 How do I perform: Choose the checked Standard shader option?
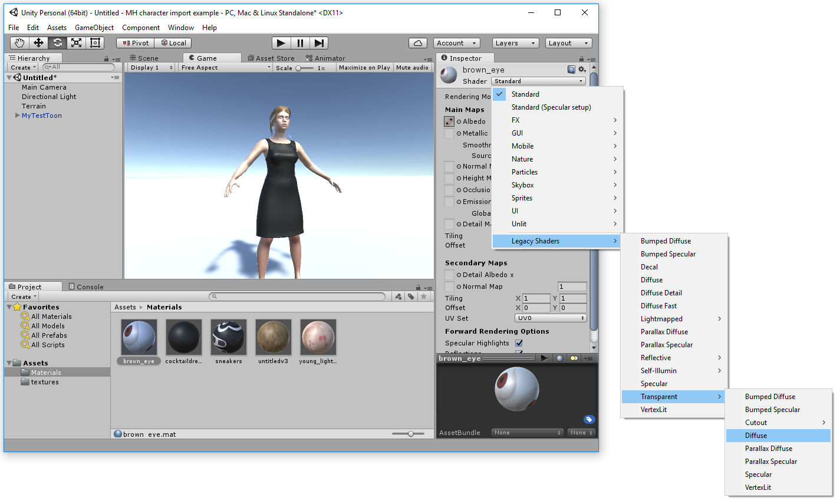point(558,94)
